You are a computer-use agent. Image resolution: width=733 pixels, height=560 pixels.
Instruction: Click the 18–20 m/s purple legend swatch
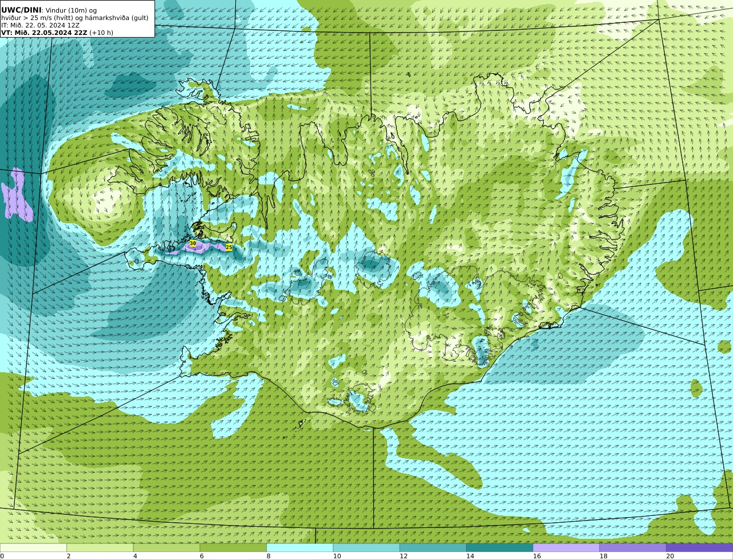tap(633, 547)
